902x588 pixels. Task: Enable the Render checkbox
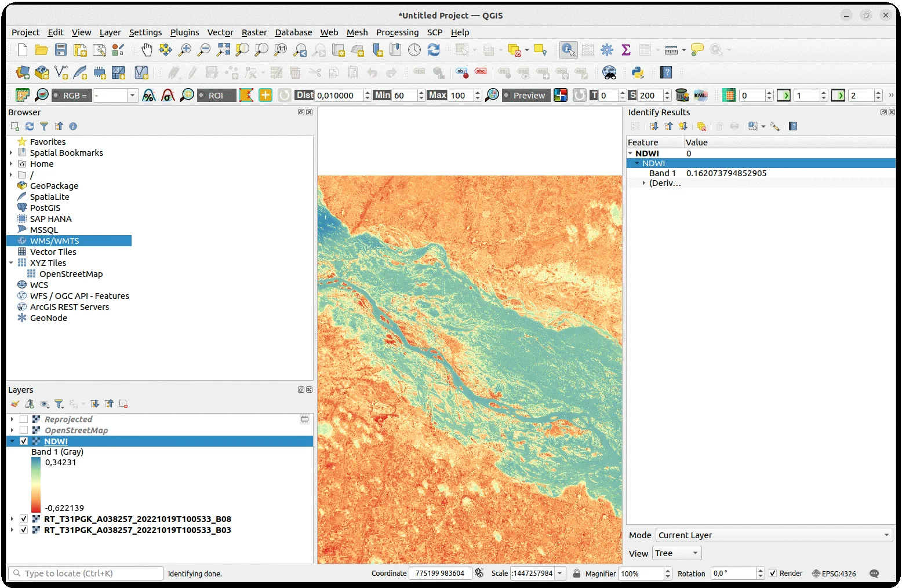773,573
